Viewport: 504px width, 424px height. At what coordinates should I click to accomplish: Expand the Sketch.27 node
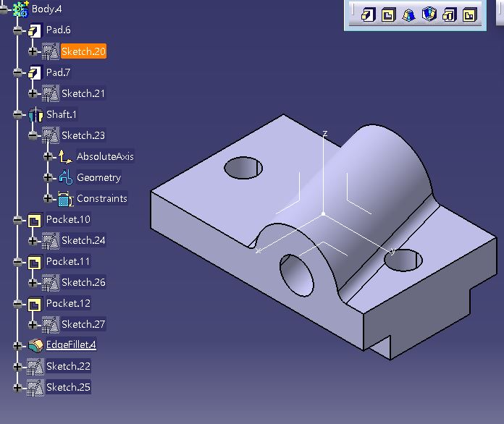tap(33, 324)
